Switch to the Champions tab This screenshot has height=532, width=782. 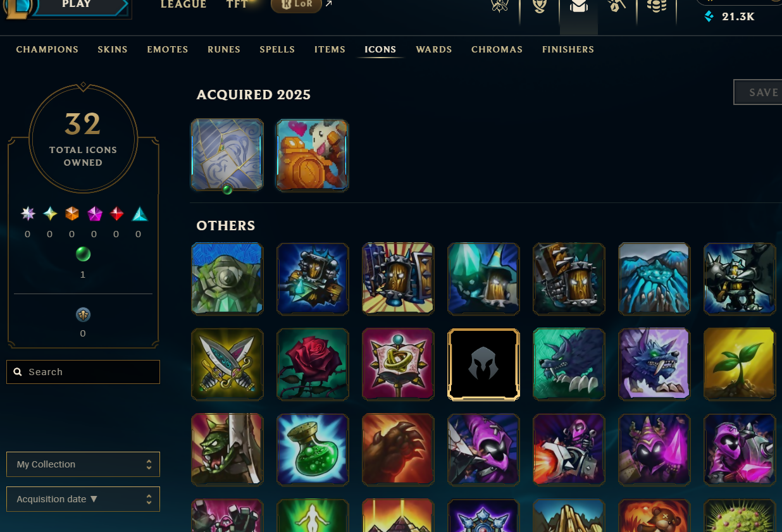[47, 49]
